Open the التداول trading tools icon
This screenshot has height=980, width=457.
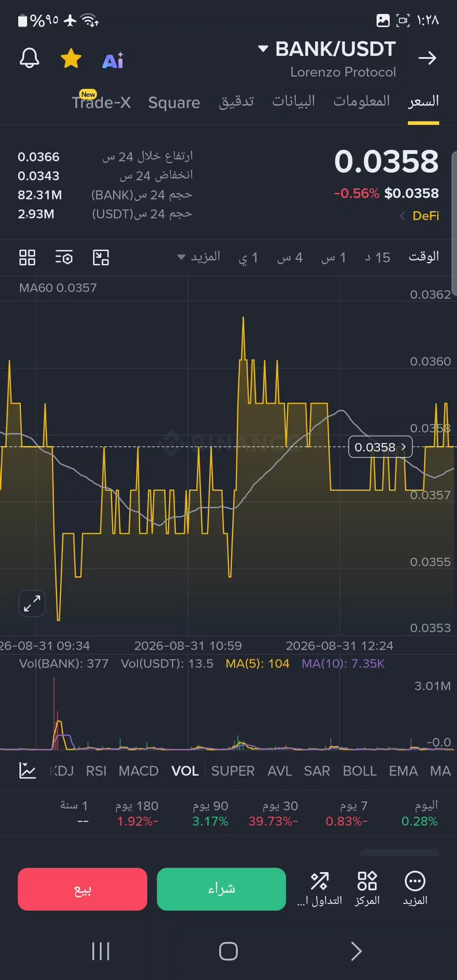319,888
